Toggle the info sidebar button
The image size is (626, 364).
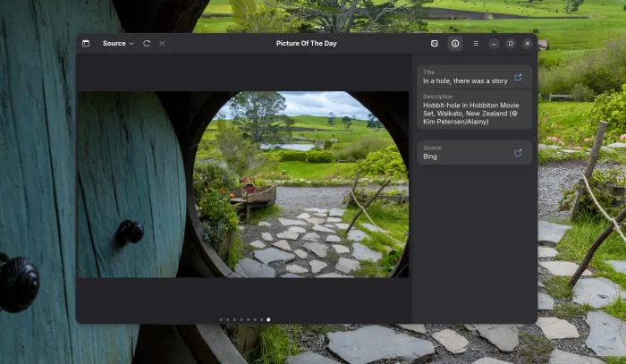pyautogui.click(x=455, y=44)
